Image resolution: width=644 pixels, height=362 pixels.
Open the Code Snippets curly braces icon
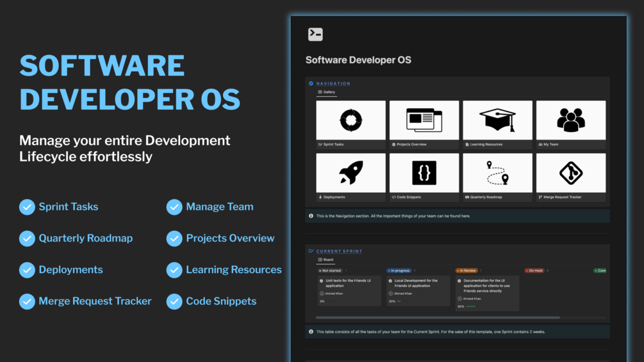click(x=424, y=173)
